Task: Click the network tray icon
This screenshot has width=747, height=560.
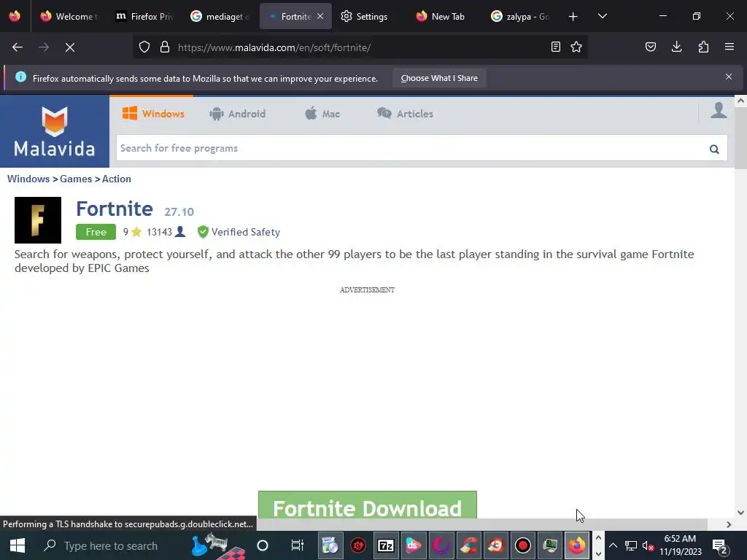Action: pyautogui.click(x=631, y=545)
